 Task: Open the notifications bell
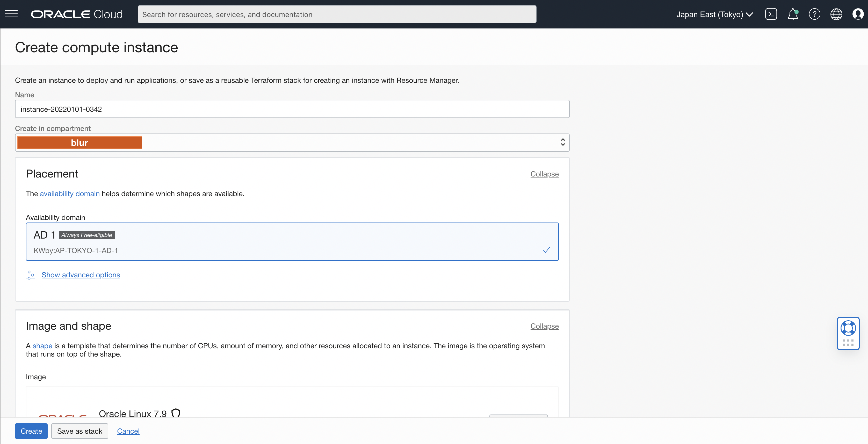(x=793, y=14)
